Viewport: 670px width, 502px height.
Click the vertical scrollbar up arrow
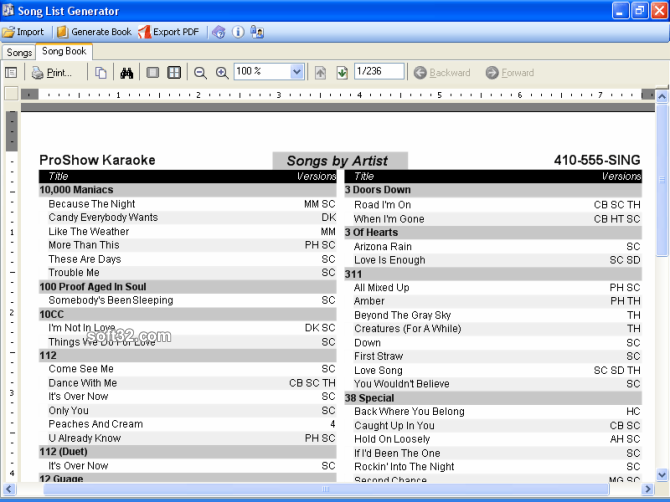tap(662, 97)
